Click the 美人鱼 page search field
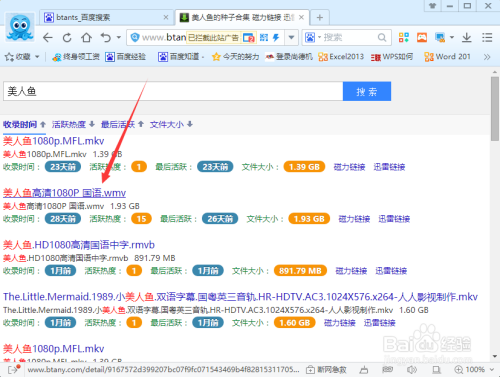The image size is (500, 377). 173,91
